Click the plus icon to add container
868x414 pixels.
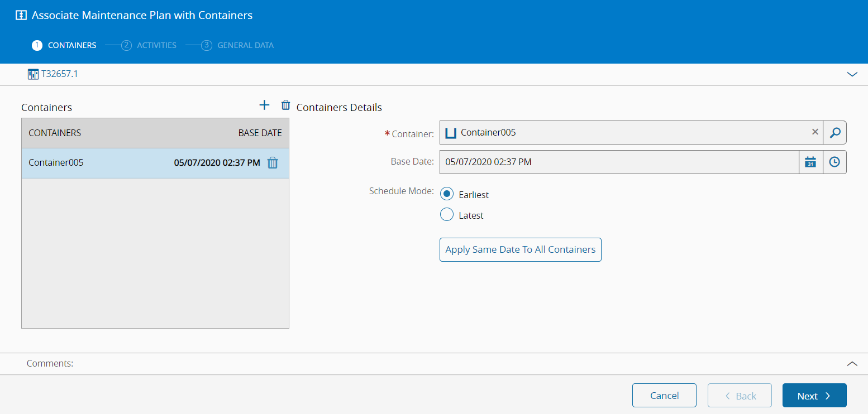265,105
